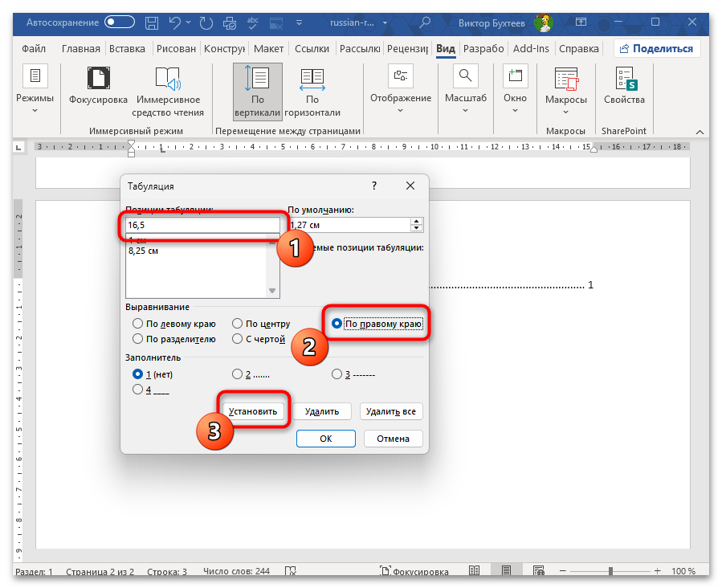The height and width of the screenshot is (588, 722).
Task: Toggle the AutoSave switch
Action: 119,22
